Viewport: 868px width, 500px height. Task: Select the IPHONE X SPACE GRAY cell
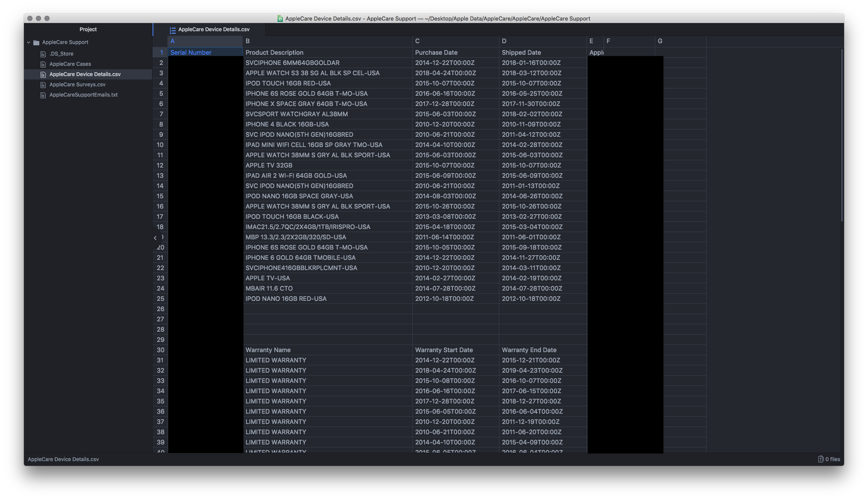click(x=306, y=104)
